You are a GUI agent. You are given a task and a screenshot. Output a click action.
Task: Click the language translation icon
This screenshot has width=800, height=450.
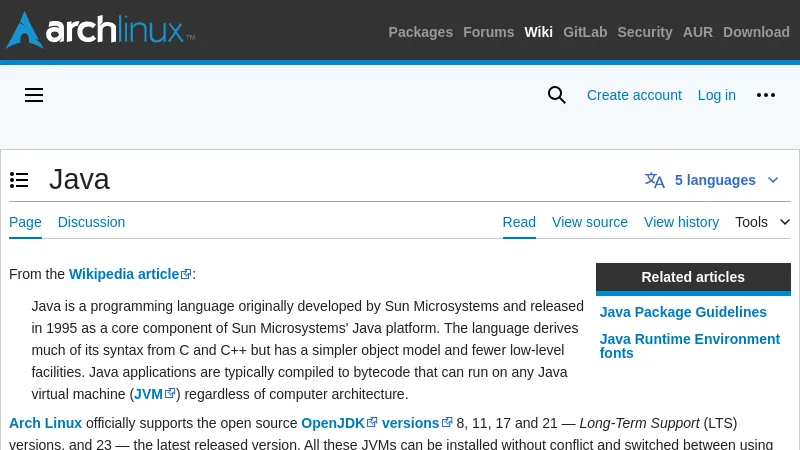tap(655, 180)
